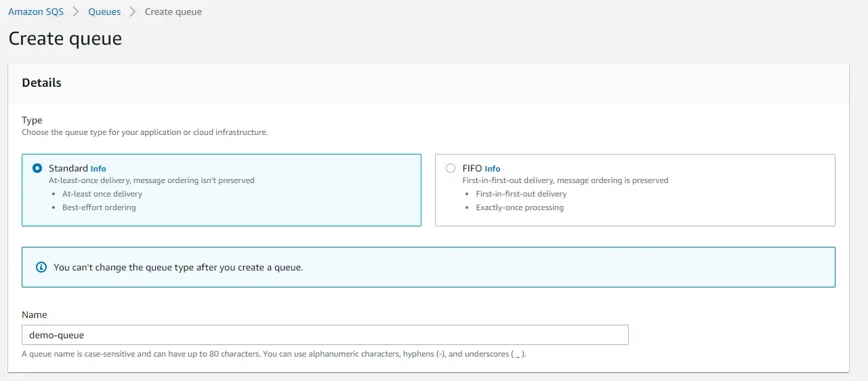Screen dimensions: 868x381
Task: Click the queue Name input field
Action: [x=325, y=335]
